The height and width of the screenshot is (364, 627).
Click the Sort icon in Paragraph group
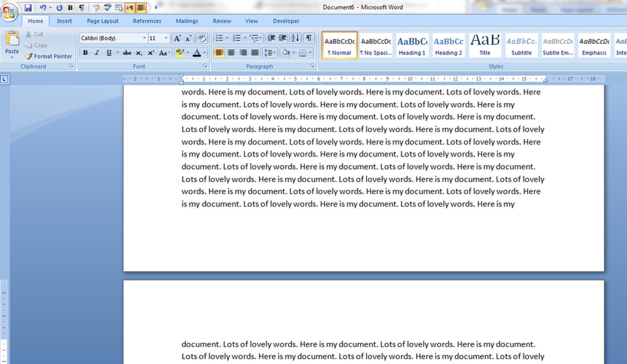(x=294, y=38)
